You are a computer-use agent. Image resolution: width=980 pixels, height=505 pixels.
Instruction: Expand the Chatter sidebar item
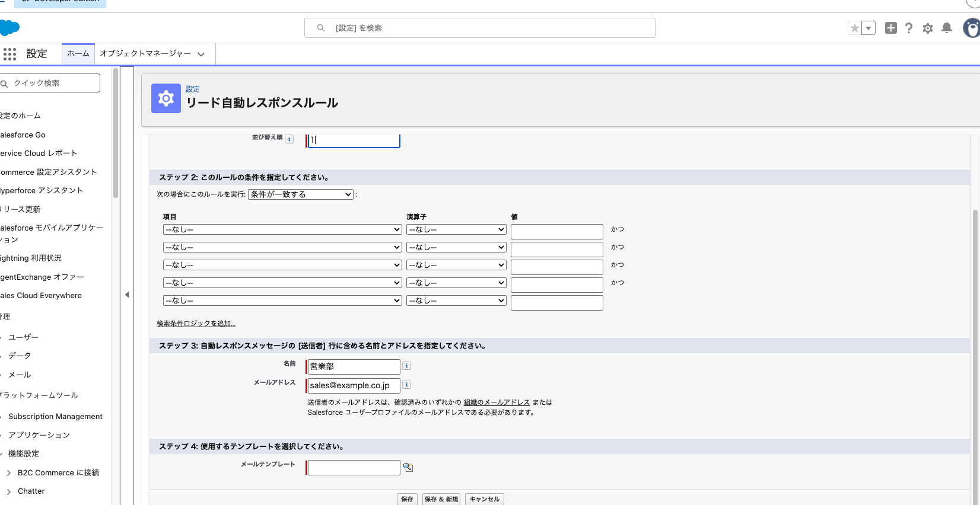coord(9,491)
